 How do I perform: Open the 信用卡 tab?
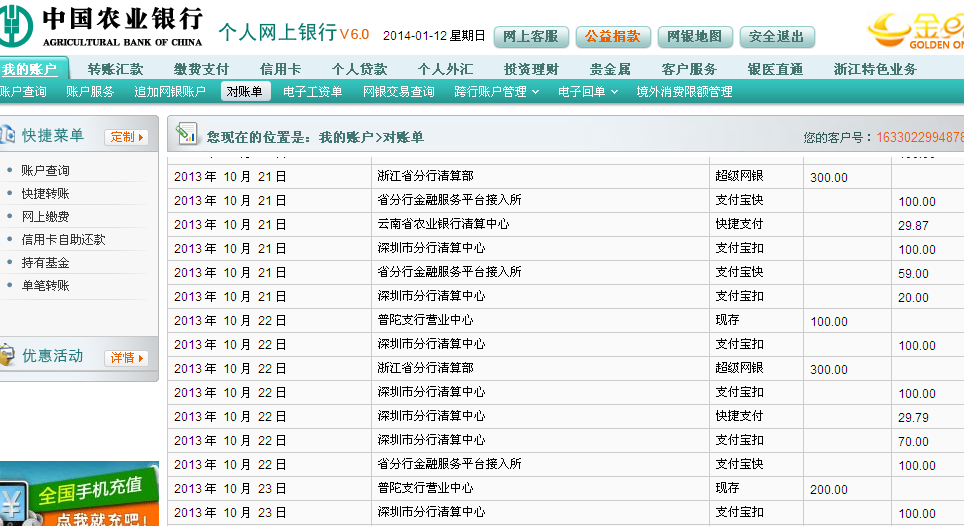(280, 69)
